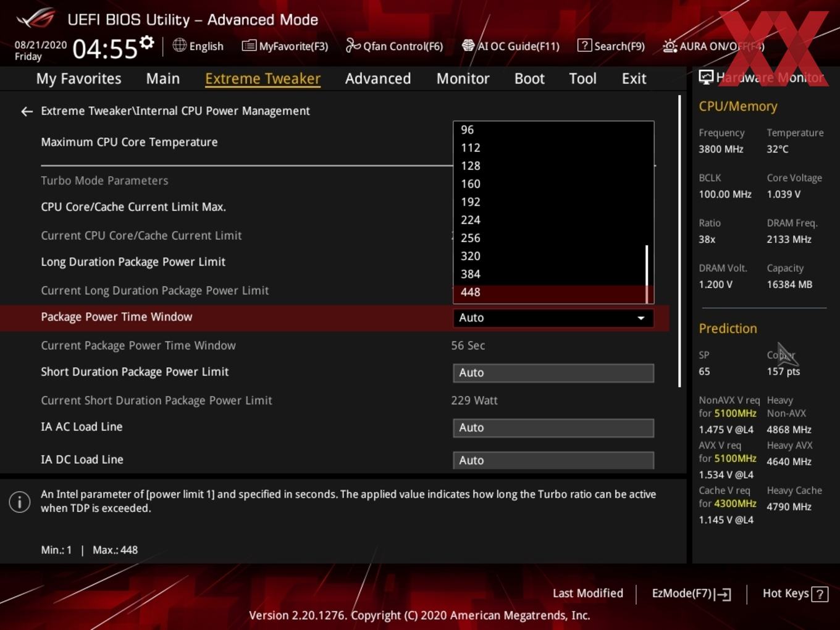The height and width of the screenshot is (630, 840).
Task: Open the Monitor tab
Action: click(463, 78)
